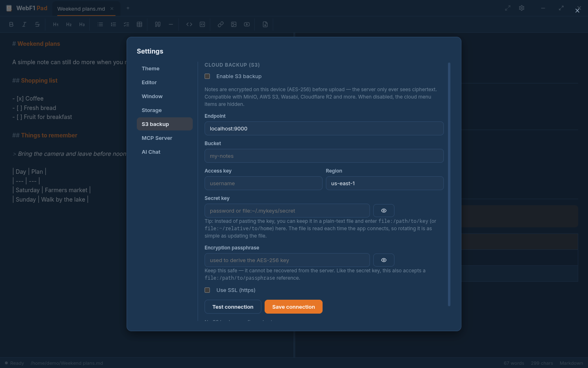588x368 pixels.
Task: Click the export document icon
Action: coord(265,25)
